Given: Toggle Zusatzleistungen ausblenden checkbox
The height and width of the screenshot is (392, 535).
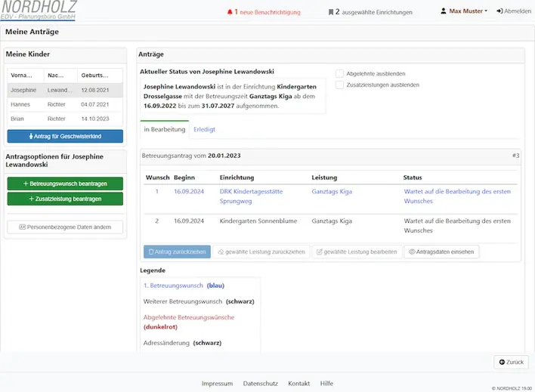Looking at the screenshot, I should pyautogui.click(x=339, y=85).
